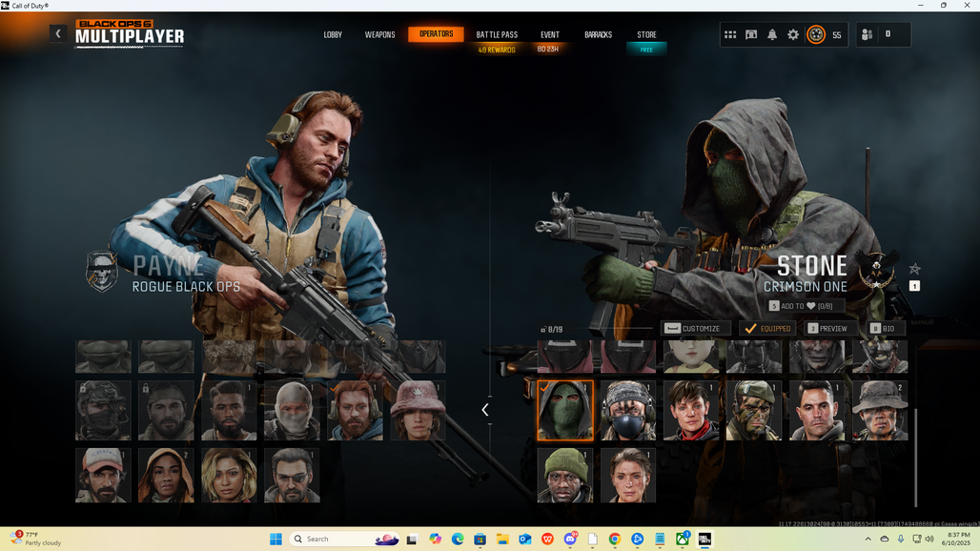The width and height of the screenshot is (980, 551).
Task: Select the operator with headset and black mask
Action: 628,411
